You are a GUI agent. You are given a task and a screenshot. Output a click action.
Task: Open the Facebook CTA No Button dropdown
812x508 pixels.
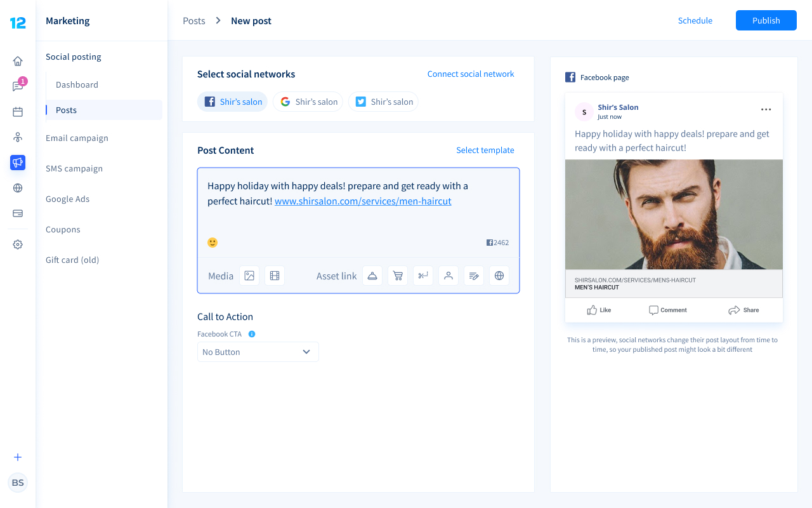[258, 352]
